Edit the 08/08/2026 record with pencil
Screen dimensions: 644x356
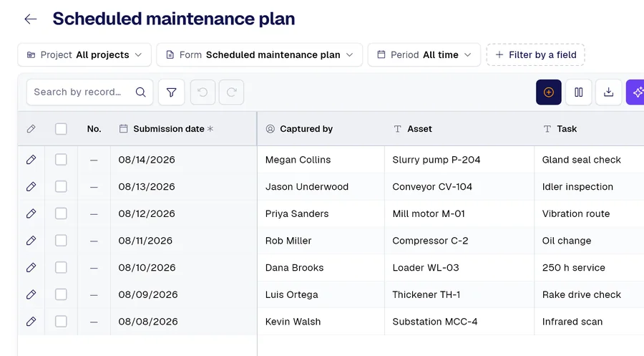[x=31, y=322]
